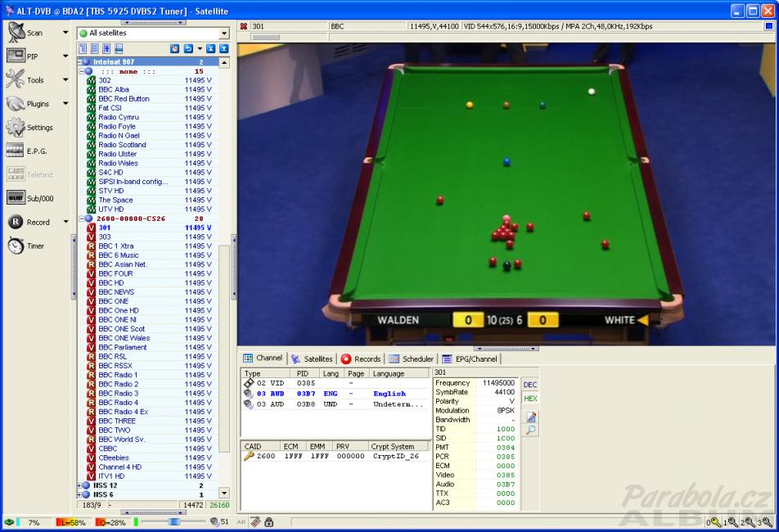Click the Teletext icon
This screenshot has width=779, height=532.
click(x=16, y=174)
